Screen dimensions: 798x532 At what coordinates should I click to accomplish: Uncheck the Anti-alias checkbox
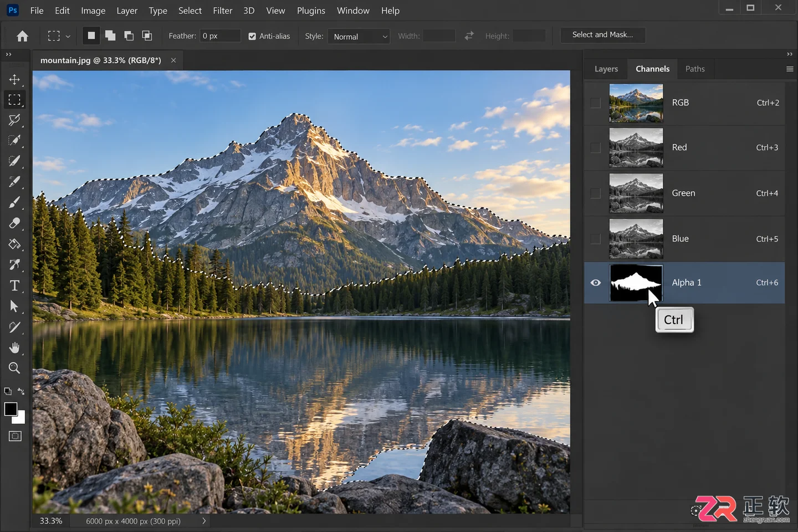point(252,36)
